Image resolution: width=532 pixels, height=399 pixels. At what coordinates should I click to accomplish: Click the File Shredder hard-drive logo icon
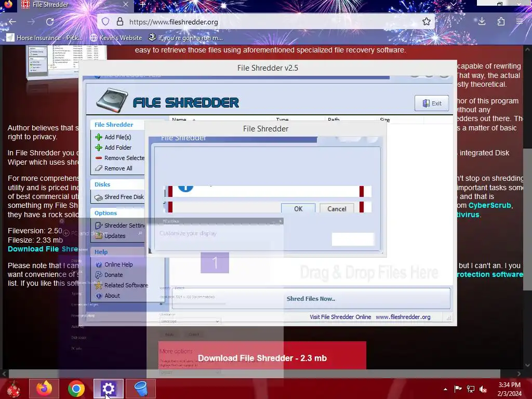point(112,100)
